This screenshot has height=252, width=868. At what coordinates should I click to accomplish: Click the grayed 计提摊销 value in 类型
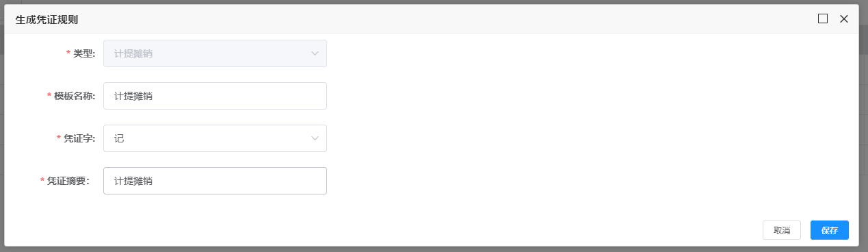pyautogui.click(x=133, y=53)
